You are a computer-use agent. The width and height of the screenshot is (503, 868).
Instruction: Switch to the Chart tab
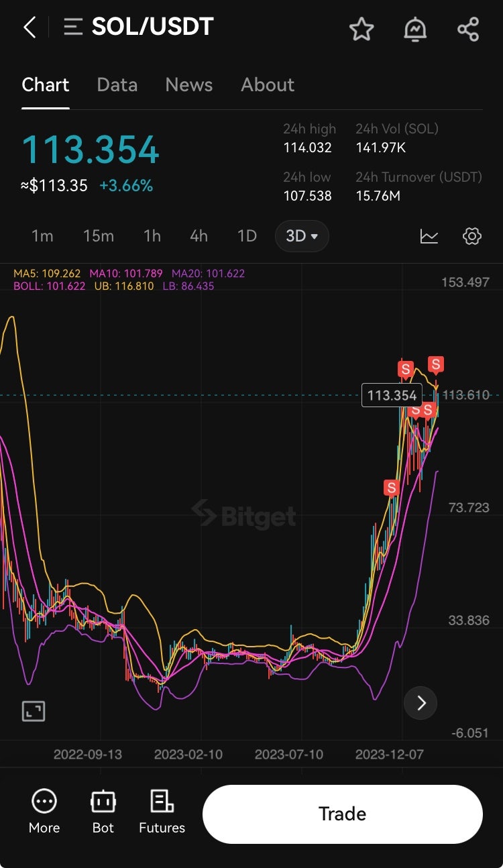[x=46, y=85]
